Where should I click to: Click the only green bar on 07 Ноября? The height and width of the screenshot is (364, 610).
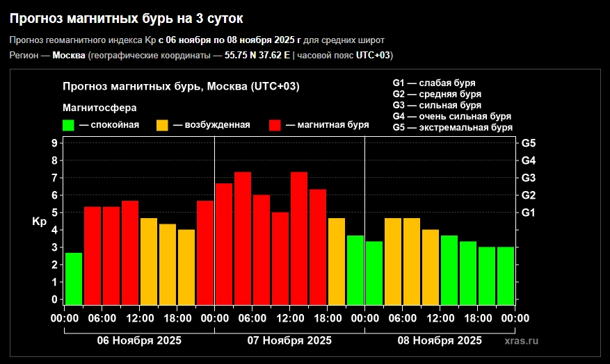pos(355,270)
